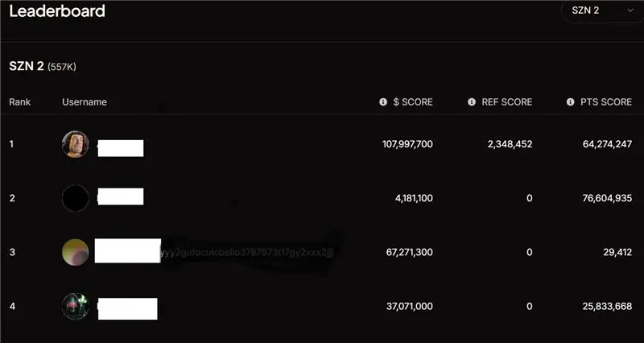Open the rank 1 user's avatar
Image resolution: width=644 pixels, height=343 pixels.
tap(75, 144)
